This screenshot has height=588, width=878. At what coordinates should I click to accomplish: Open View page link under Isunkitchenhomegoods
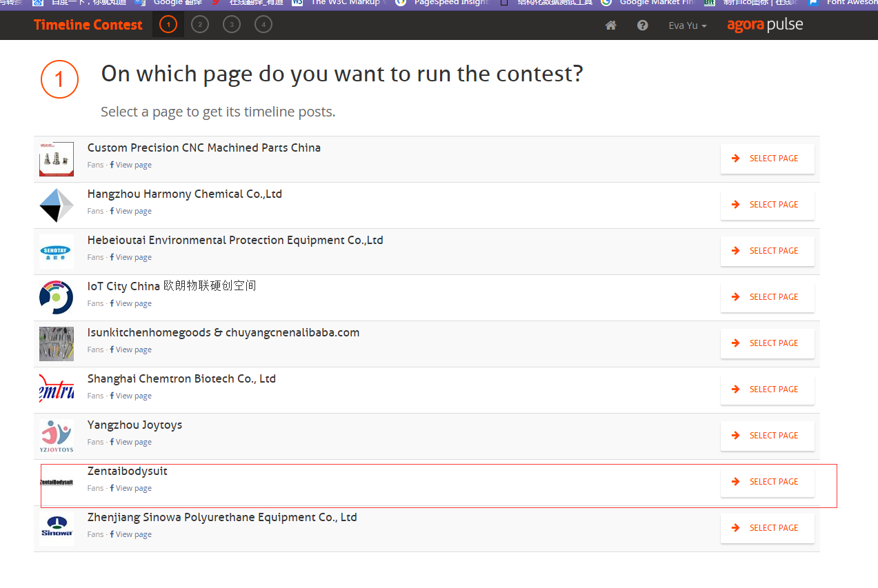click(x=131, y=349)
